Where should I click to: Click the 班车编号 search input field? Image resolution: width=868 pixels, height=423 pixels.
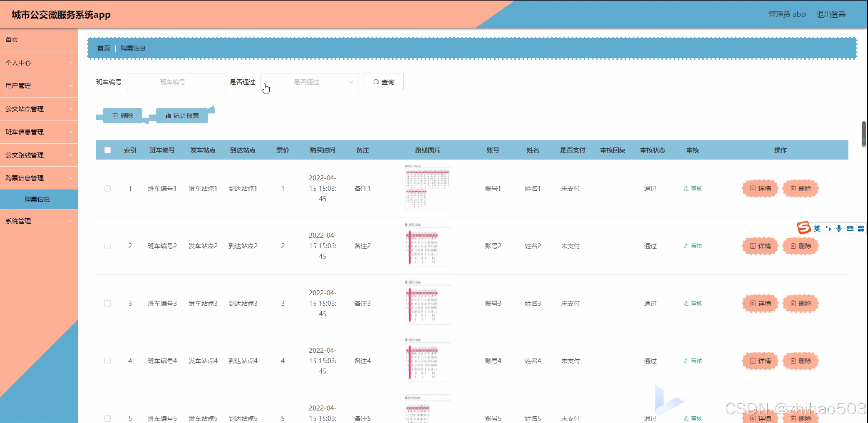[176, 82]
